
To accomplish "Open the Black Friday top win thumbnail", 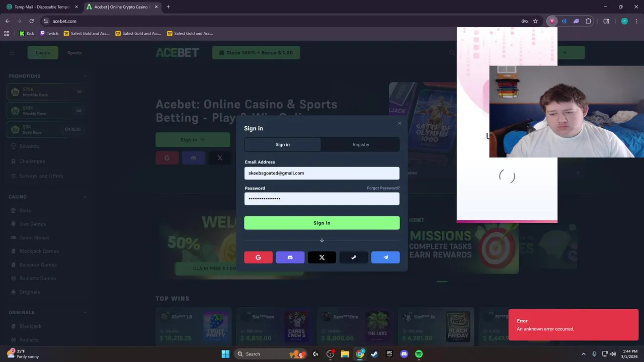I will pyautogui.click(x=458, y=326).
